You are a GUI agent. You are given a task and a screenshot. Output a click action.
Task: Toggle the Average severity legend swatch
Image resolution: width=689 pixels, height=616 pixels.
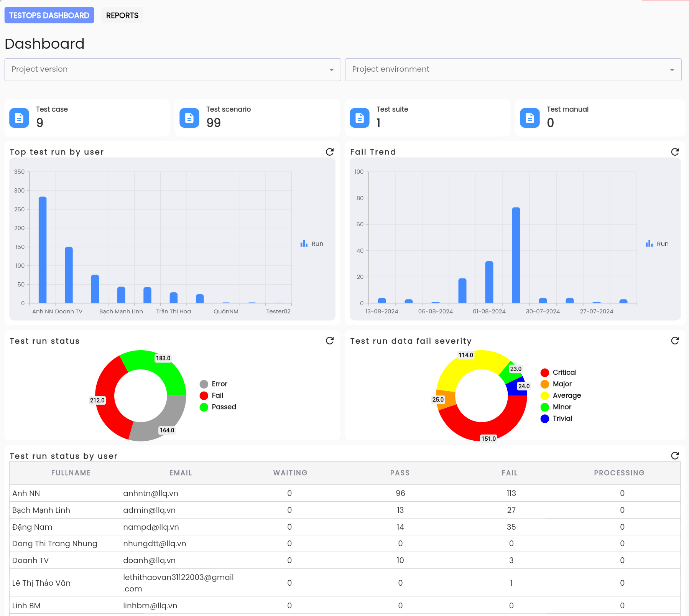[545, 395]
